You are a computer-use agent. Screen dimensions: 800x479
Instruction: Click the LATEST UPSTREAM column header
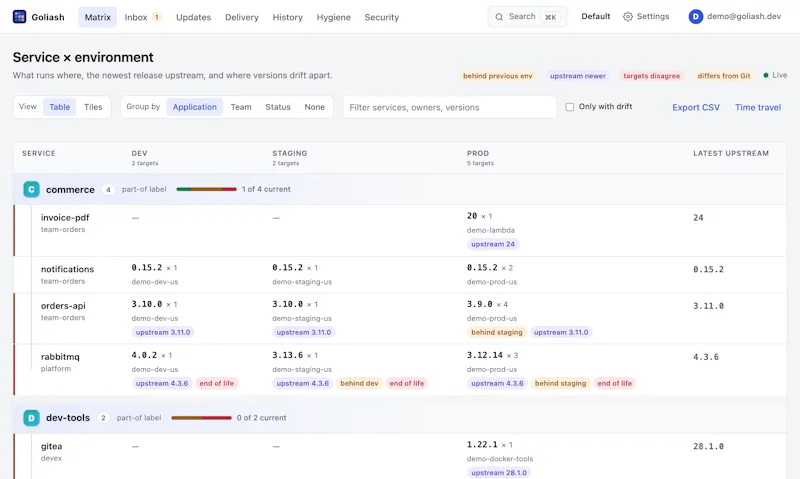pyautogui.click(x=731, y=153)
